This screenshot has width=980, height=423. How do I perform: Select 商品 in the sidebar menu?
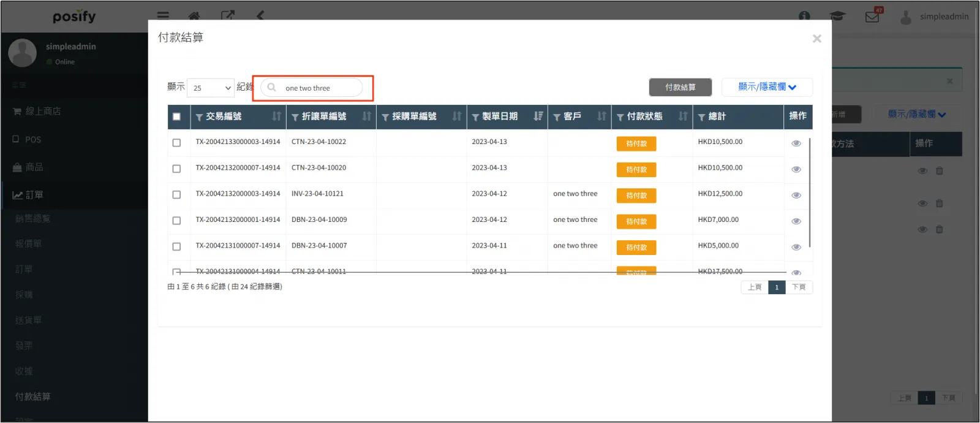click(34, 167)
